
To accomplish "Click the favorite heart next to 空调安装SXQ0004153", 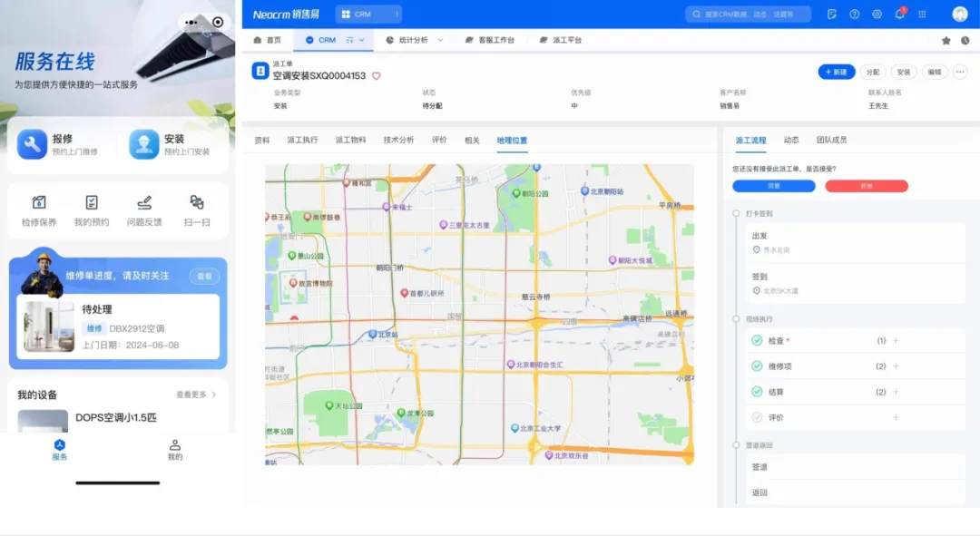I will (x=377, y=76).
